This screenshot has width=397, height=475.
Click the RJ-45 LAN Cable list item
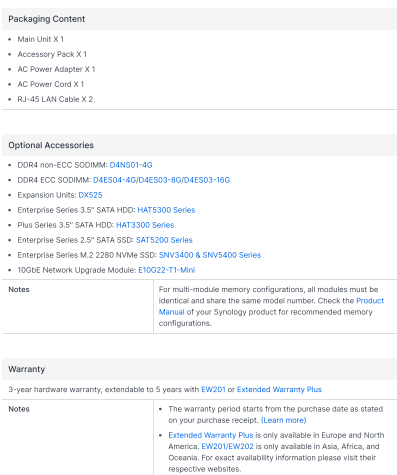55,99
